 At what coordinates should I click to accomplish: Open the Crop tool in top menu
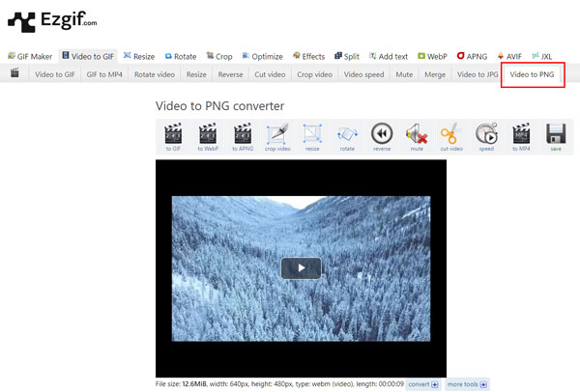click(219, 57)
